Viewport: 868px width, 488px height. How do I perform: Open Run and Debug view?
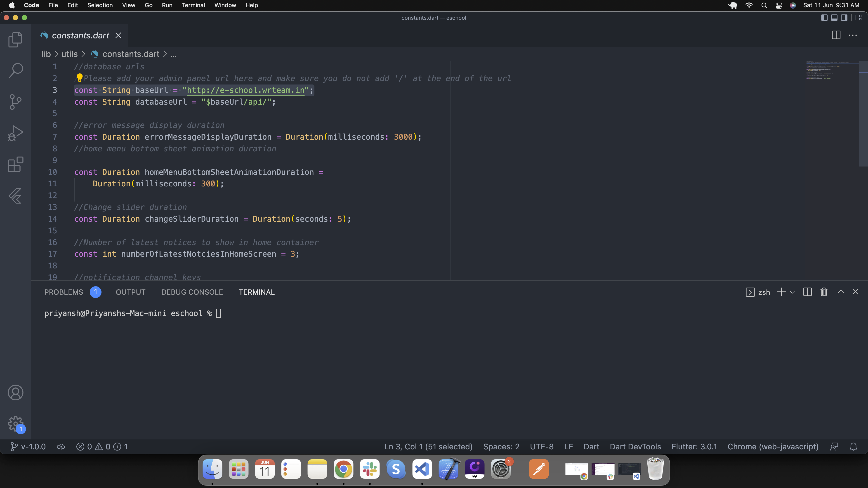point(16,133)
